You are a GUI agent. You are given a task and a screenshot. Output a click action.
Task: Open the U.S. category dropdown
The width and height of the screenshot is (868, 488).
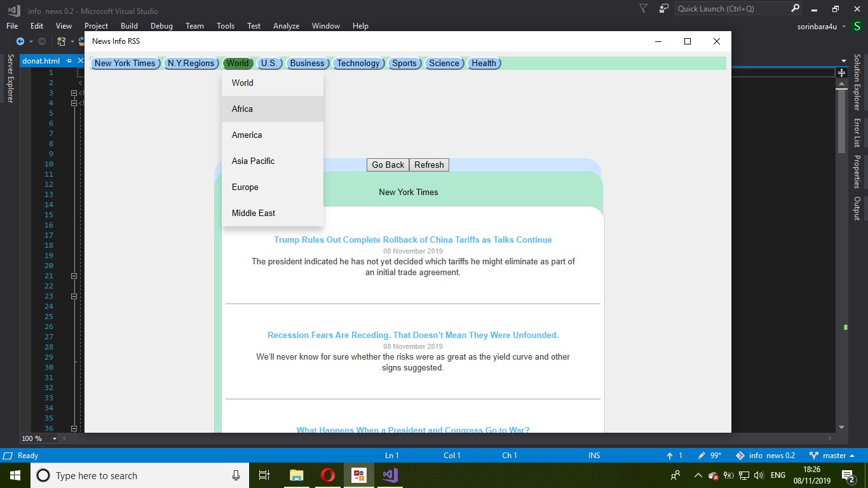click(x=269, y=63)
